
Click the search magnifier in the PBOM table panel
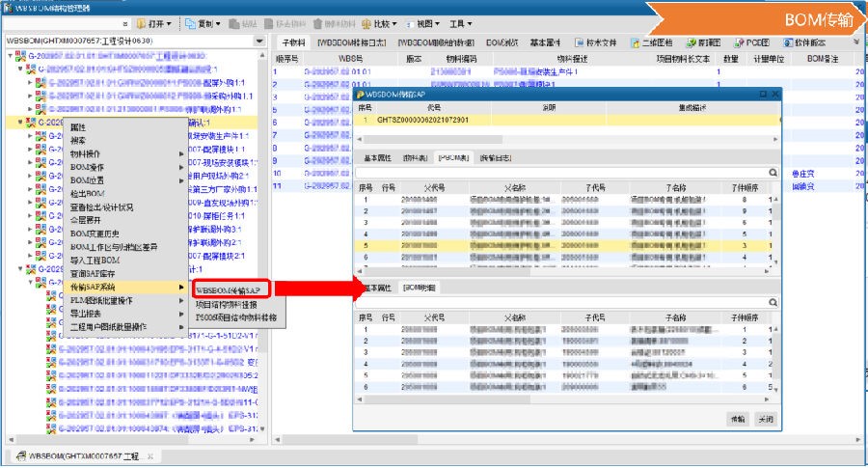(x=773, y=171)
